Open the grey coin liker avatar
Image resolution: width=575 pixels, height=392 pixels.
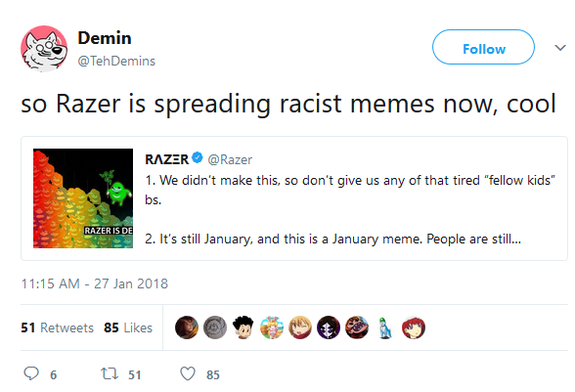coord(215,327)
